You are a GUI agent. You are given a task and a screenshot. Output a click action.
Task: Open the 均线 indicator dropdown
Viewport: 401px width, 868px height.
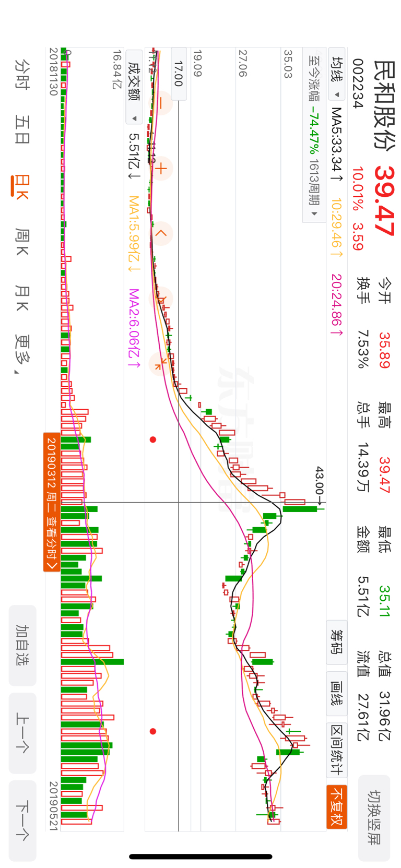coord(337,74)
